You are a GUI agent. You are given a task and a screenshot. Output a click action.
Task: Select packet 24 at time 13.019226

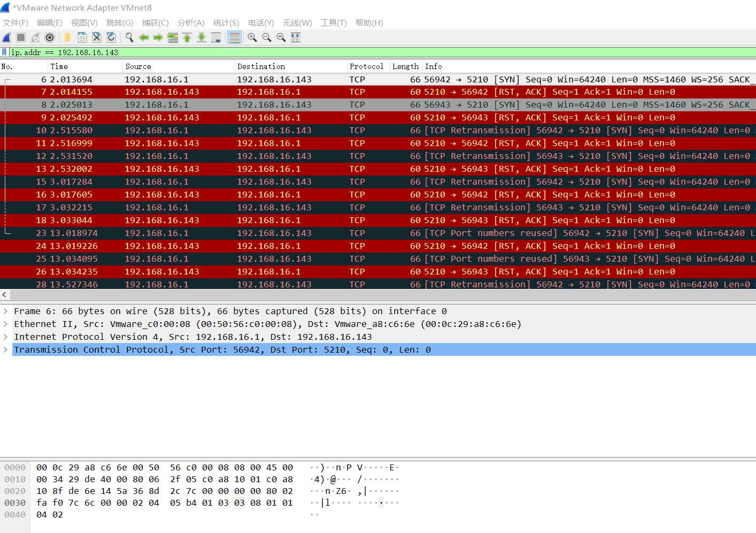click(x=378, y=246)
